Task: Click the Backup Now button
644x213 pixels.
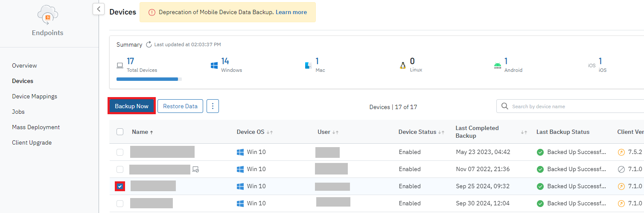Action: (131, 106)
